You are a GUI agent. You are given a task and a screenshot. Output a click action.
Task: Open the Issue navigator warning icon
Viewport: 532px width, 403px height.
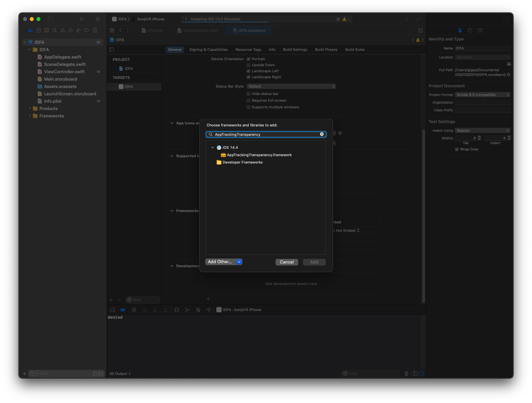(63, 30)
